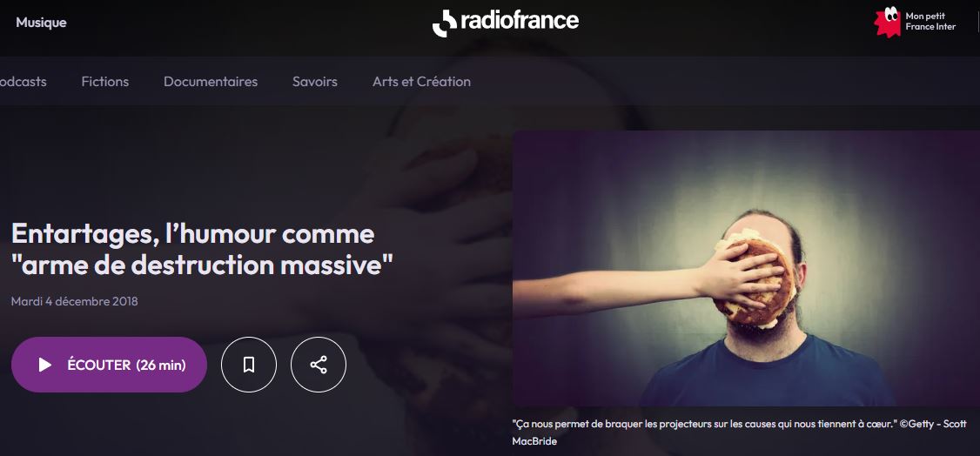
Task: Open the Musique section
Action: (x=41, y=23)
